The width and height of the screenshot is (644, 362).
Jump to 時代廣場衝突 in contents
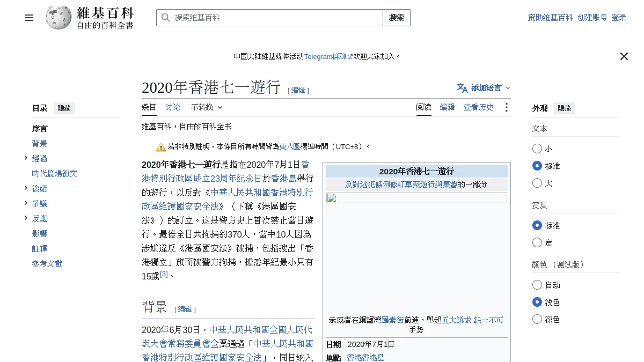click(x=55, y=174)
